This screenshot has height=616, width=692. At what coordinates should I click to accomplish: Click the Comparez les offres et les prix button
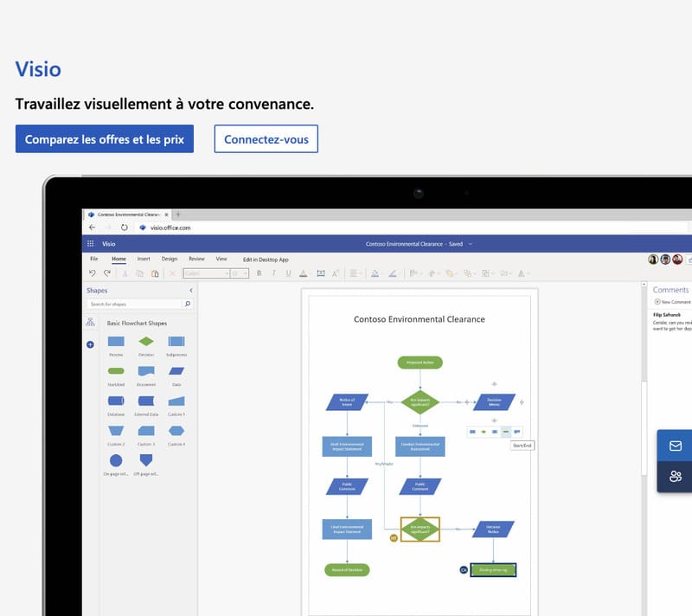coord(106,139)
